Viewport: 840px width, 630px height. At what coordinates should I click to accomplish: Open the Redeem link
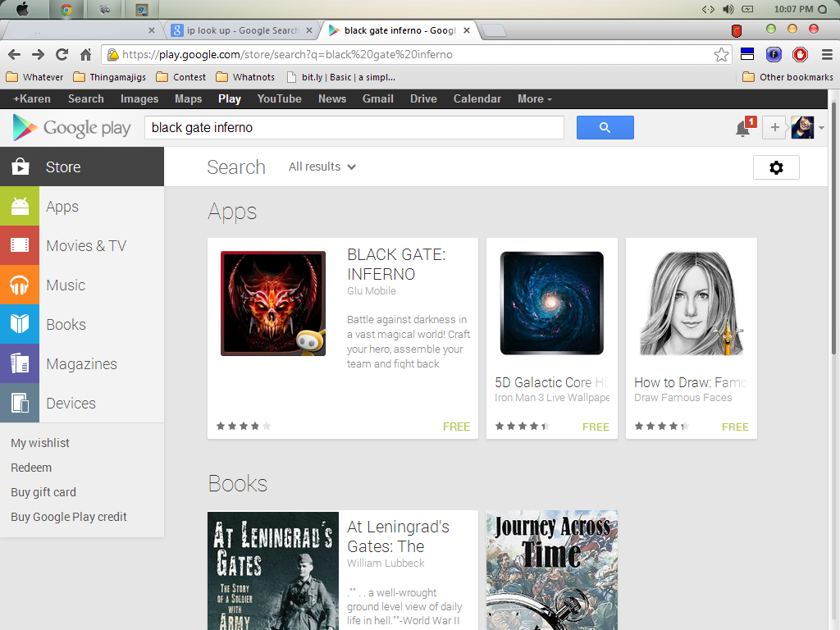pos(31,468)
